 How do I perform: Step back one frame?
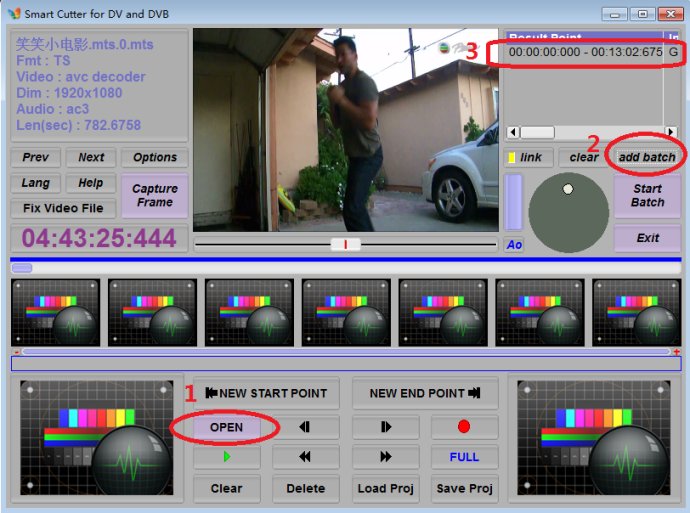(305, 427)
